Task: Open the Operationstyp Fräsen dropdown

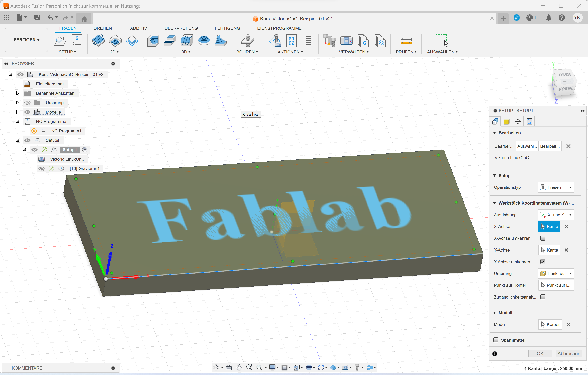Action: point(556,187)
